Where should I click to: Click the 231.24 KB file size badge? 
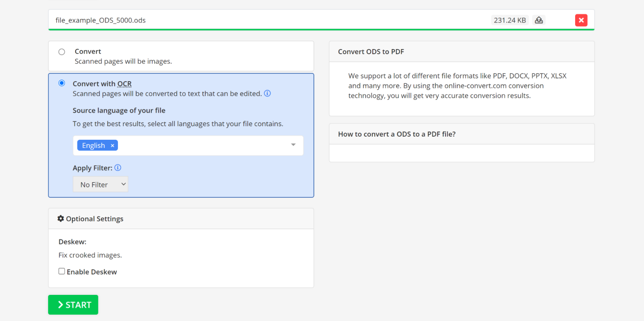pos(510,20)
